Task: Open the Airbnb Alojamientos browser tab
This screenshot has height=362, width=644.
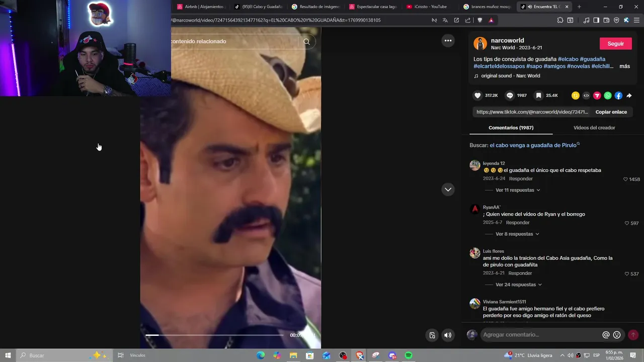Action: point(201,7)
